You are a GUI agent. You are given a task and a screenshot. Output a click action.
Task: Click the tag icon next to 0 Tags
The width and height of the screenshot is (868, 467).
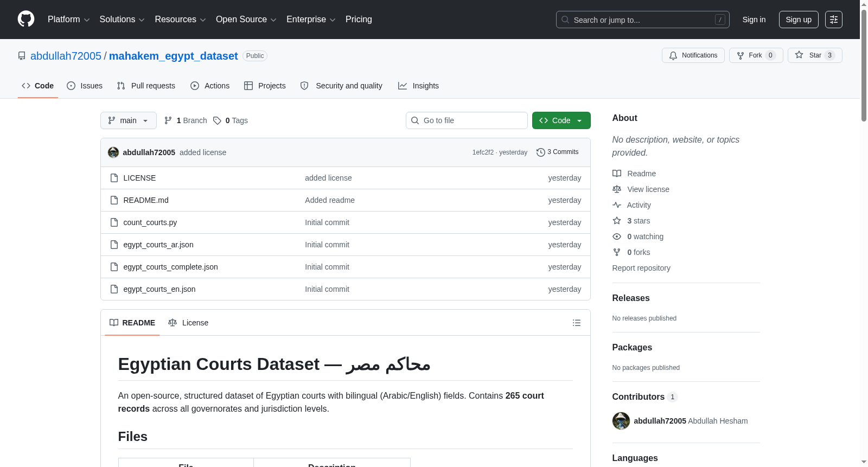(217, 120)
